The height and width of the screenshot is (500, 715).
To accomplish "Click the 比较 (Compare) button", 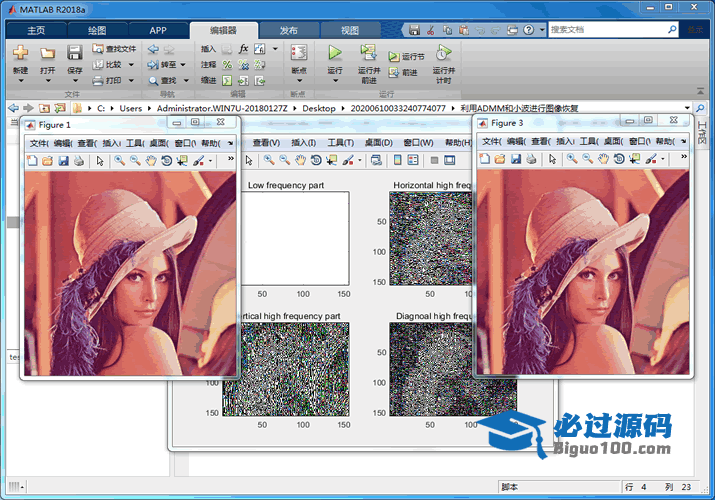I will (108, 65).
